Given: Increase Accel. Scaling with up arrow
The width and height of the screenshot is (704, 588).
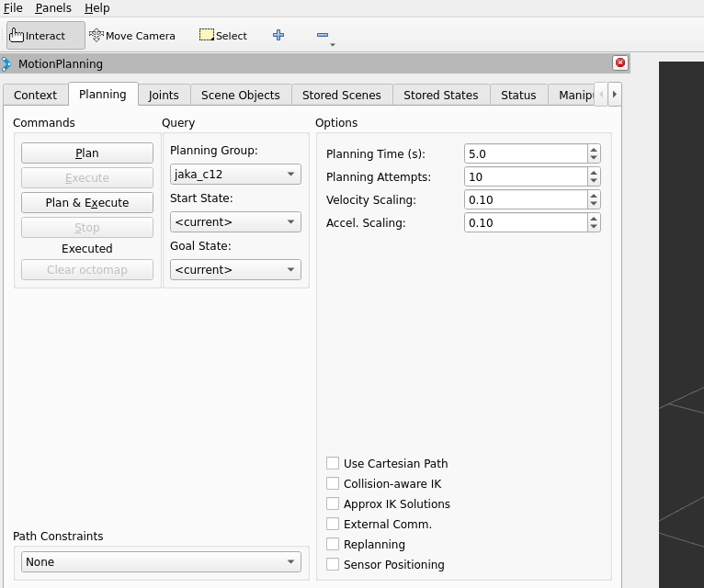Looking at the screenshot, I should coord(594,219).
